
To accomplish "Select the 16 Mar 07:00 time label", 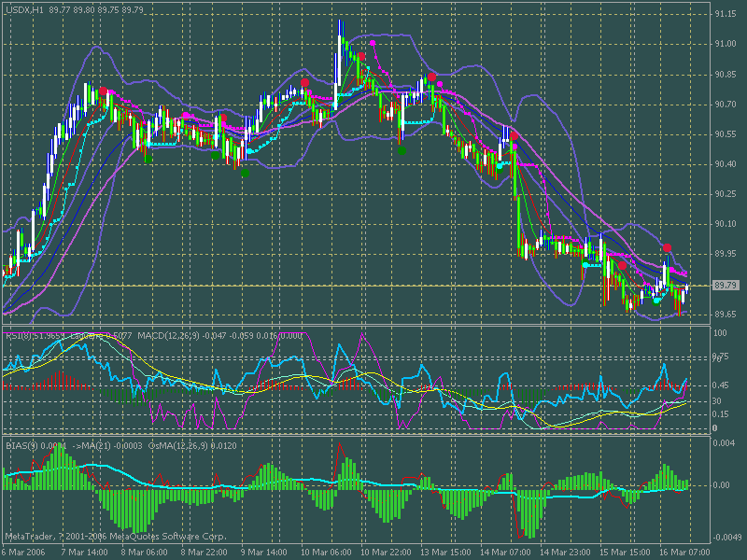I will 684,553.
